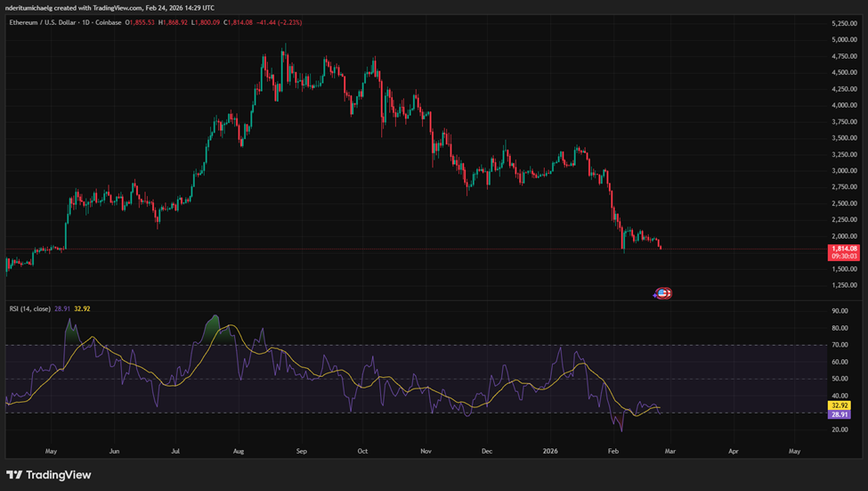The height and width of the screenshot is (491, 868).
Task: Click the Dec label on time axis
Action: 487,451
